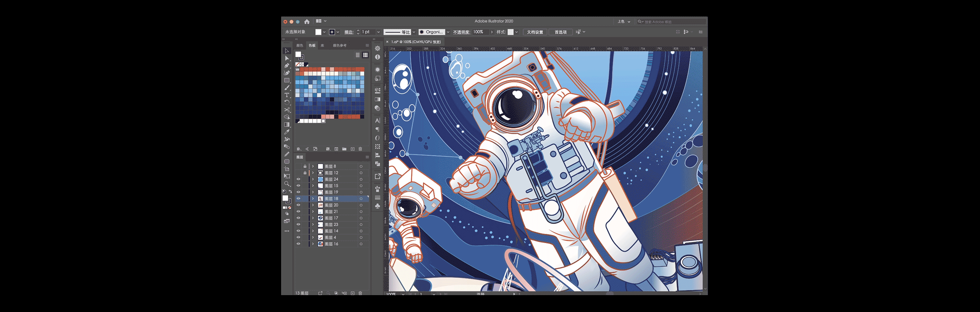Click the 不透明度 label link
This screenshot has height=312, width=980.
[462, 32]
